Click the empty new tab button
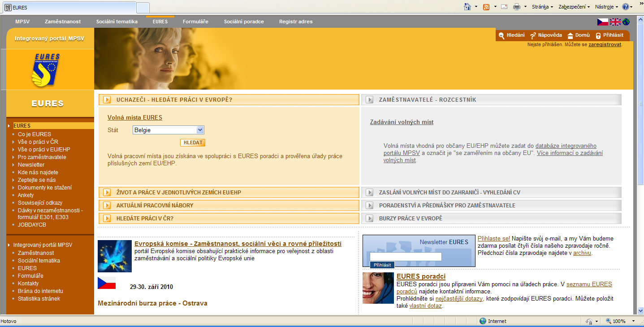The width and height of the screenshot is (644, 327). click(143, 8)
